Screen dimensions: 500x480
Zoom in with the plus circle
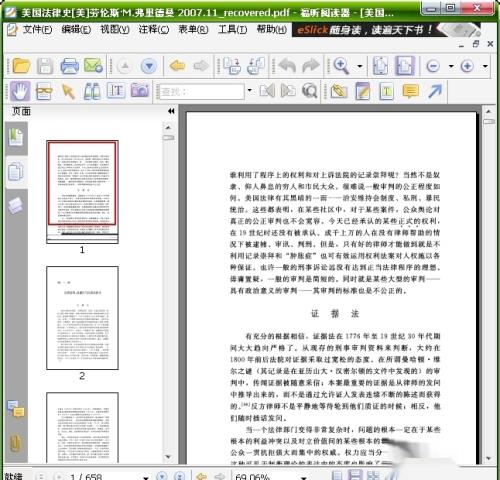point(467,66)
